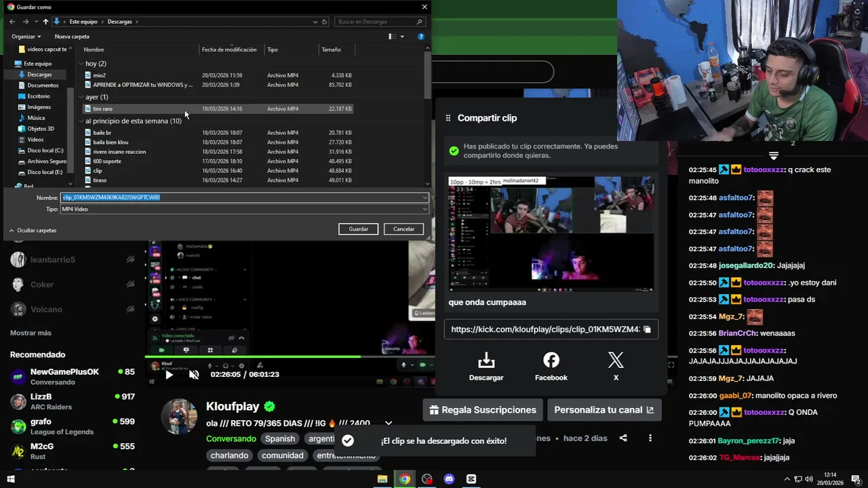Click Mostrar más in sidebar
The image size is (868, 488).
pyautogui.click(x=31, y=333)
